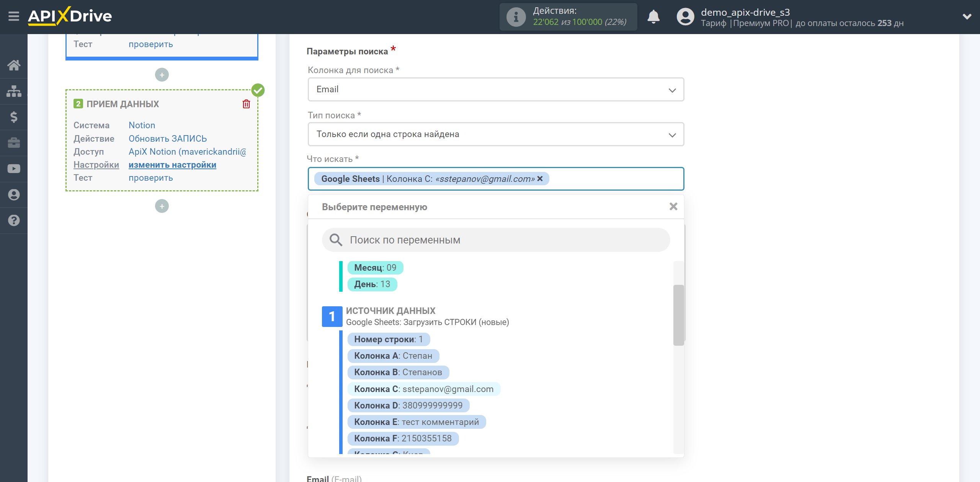Screen dimensions: 980x482
Task: Remove the Колонка C tag from field
Action: (x=540, y=178)
